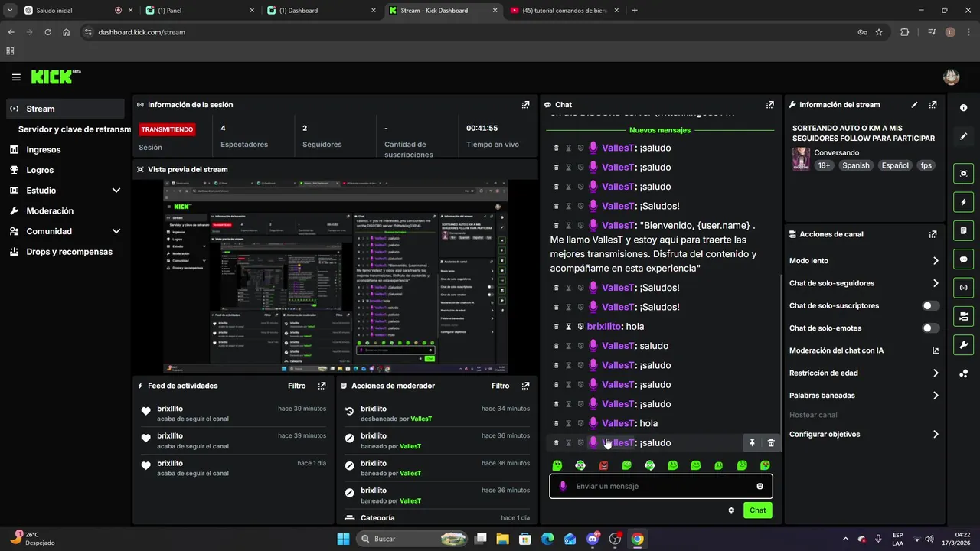Click the green Chat send button
This screenshot has height=551, width=980.
click(757, 510)
